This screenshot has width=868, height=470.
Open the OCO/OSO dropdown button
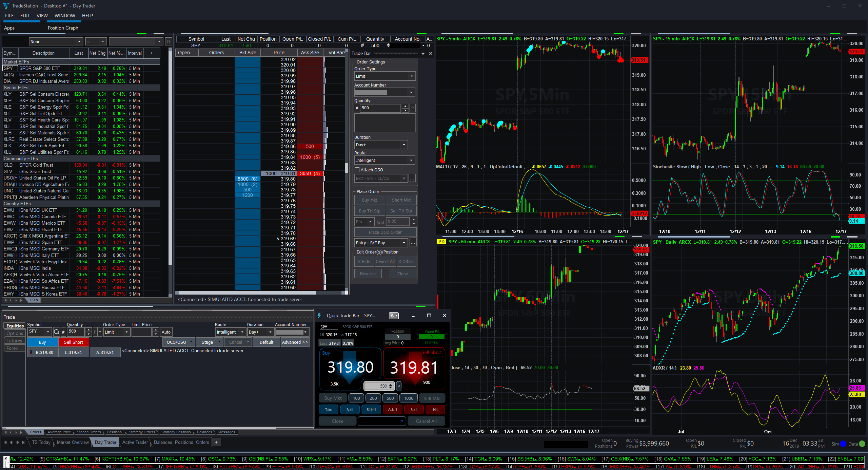(x=178, y=342)
